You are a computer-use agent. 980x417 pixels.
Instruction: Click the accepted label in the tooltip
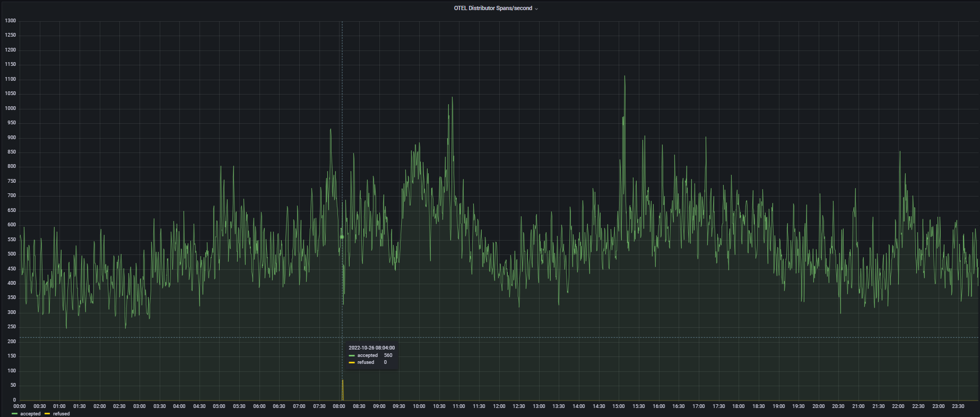(x=367, y=355)
